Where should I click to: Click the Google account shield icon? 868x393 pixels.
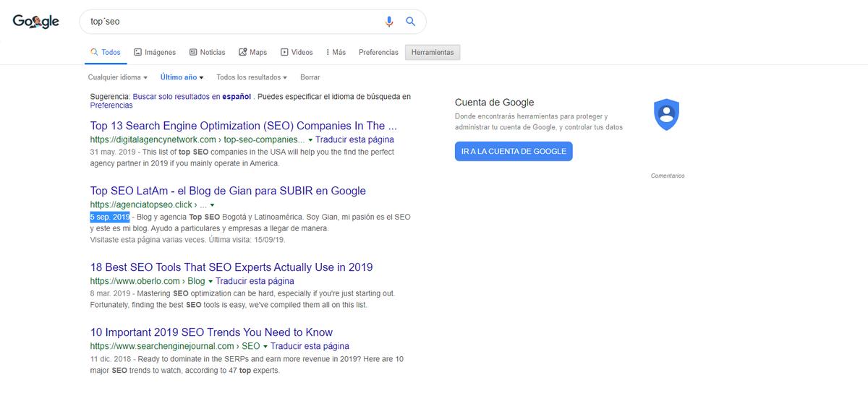coord(665,115)
